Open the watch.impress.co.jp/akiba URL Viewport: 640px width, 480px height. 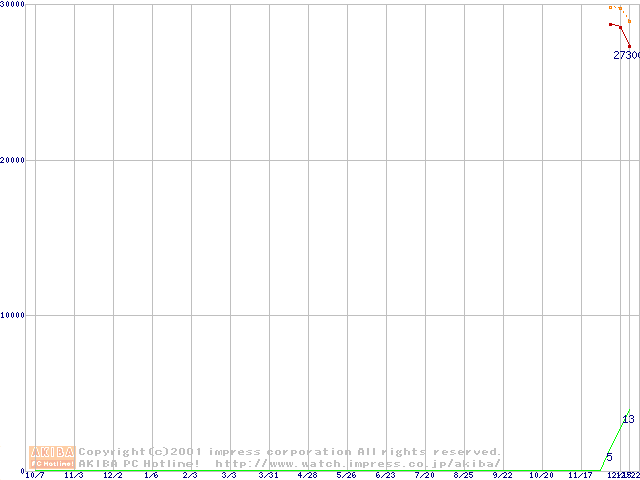357,464
